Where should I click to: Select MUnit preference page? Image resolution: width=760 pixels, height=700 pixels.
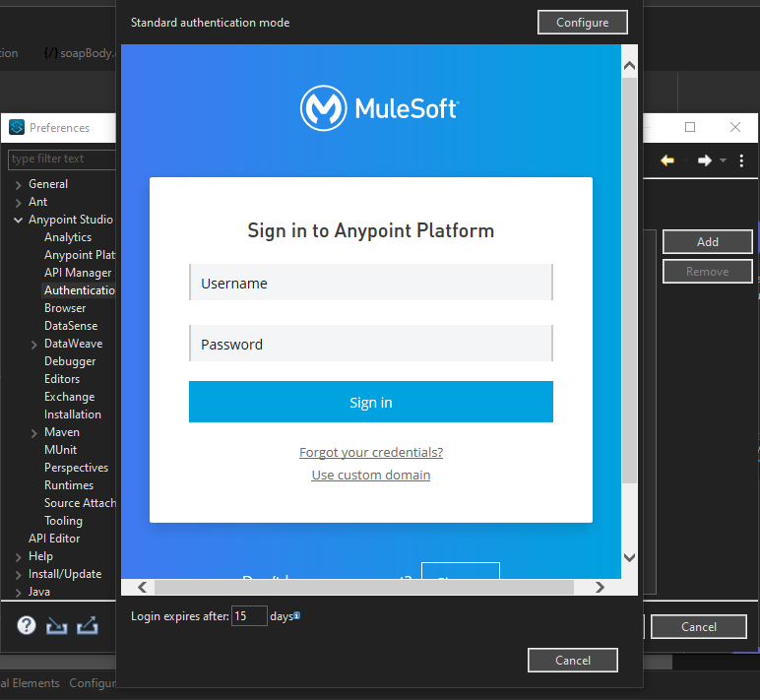click(61, 450)
